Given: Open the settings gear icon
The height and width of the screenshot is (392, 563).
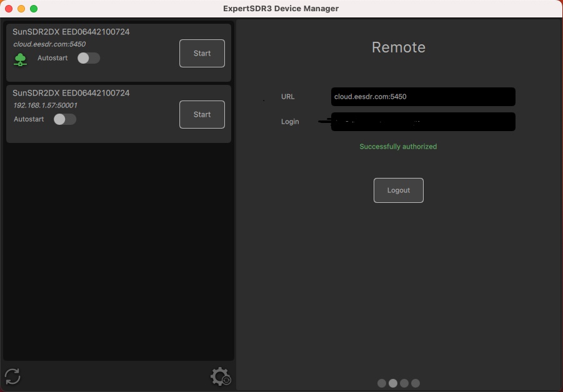Looking at the screenshot, I should (221, 376).
